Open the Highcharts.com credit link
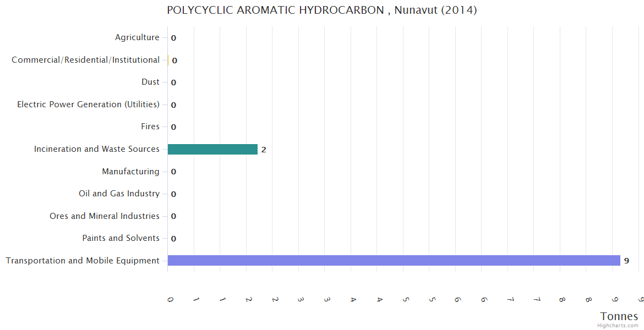Screen dimensions: 644x330 618,326
